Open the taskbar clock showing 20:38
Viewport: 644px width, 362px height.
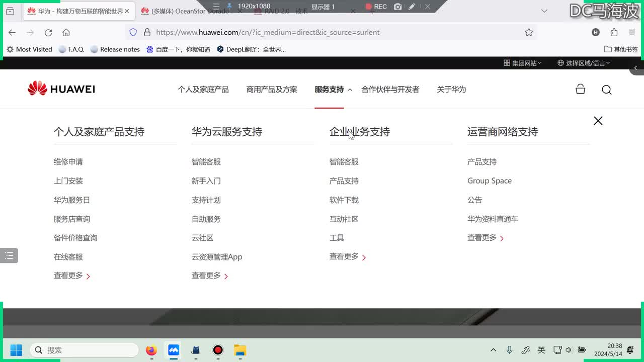608,350
